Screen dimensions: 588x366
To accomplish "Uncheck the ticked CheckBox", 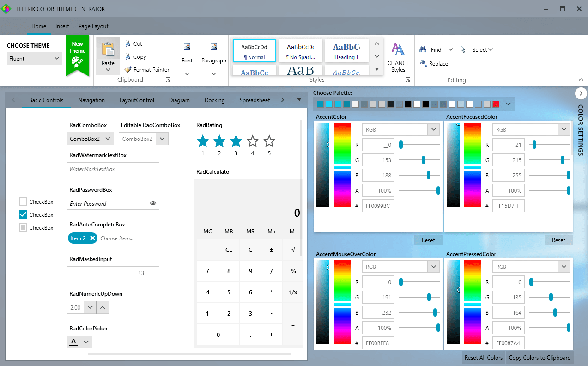I will 23,214.
